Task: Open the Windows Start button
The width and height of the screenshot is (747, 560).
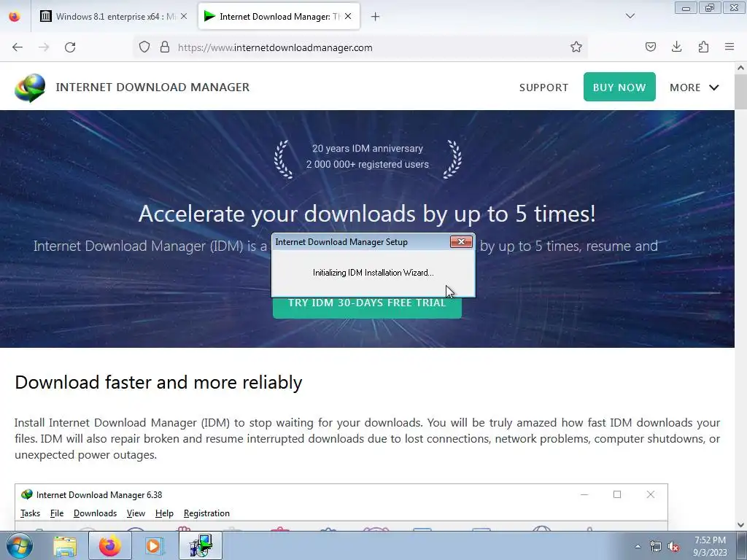Action: (20, 545)
